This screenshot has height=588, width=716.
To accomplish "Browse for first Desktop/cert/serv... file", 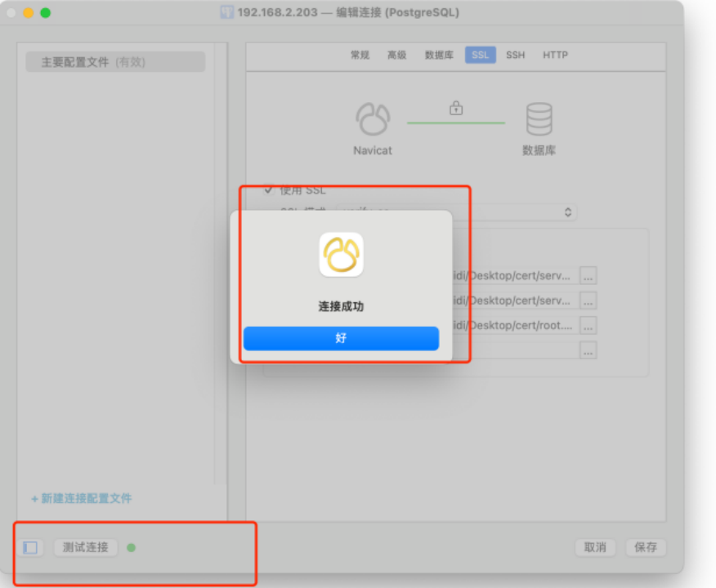I will 588,276.
